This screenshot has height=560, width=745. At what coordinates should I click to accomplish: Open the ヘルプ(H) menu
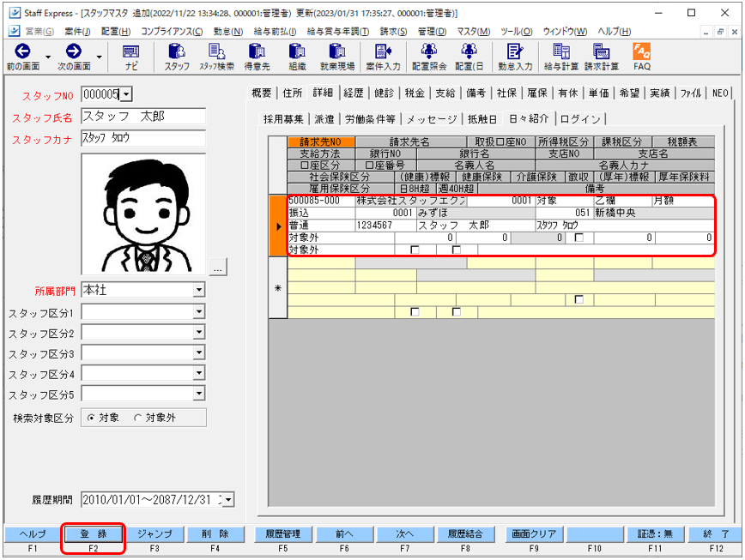[x=614, y=32]
